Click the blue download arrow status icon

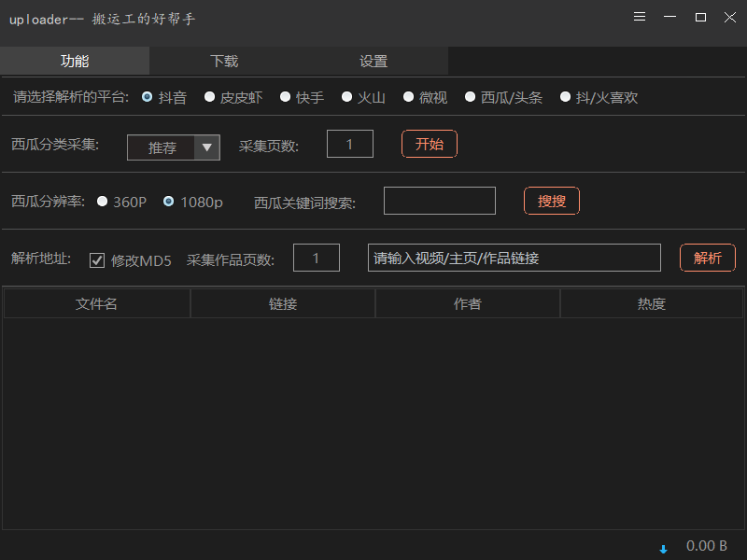point(663,547)
